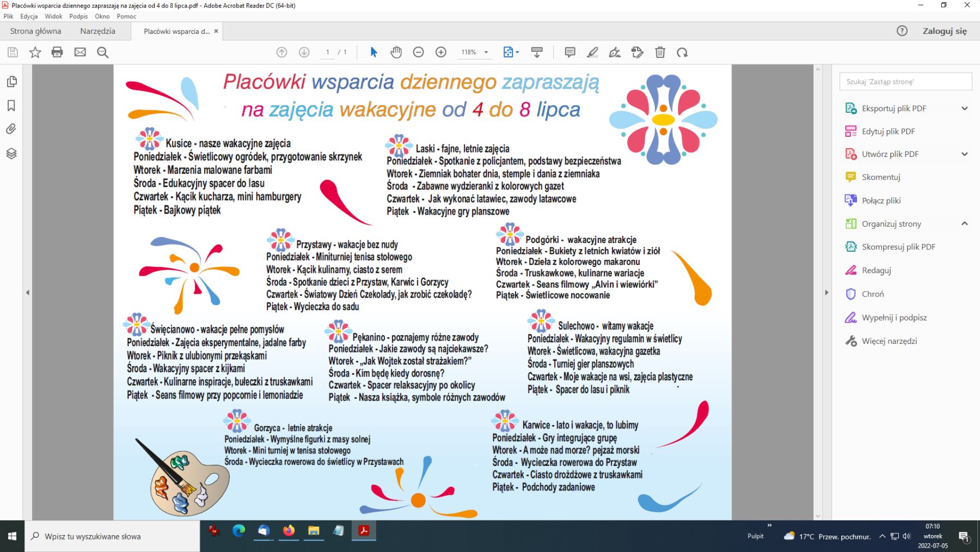Expand Eksportuj plik PDF chevron
980x552 pixels.
point(965,108)
